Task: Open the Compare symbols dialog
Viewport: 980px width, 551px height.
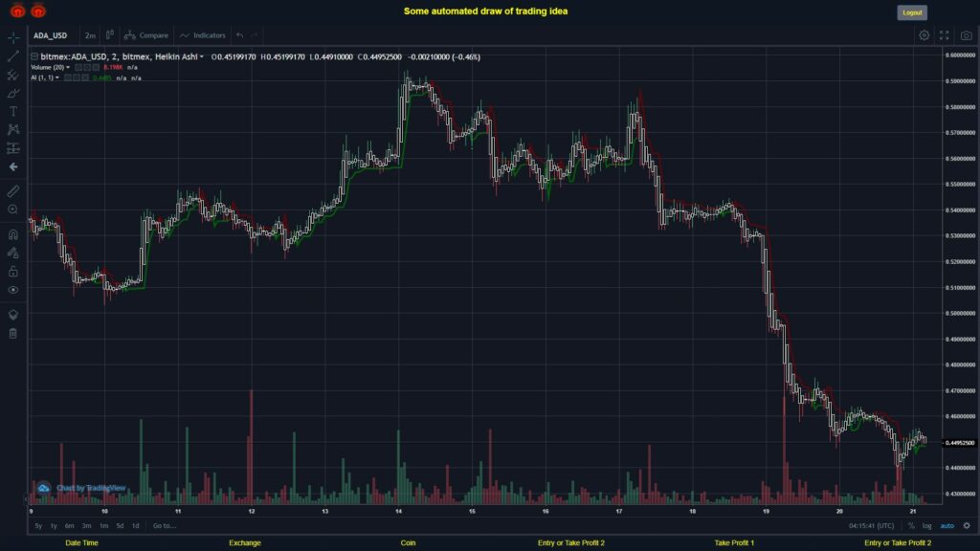Action: point(146,35)
